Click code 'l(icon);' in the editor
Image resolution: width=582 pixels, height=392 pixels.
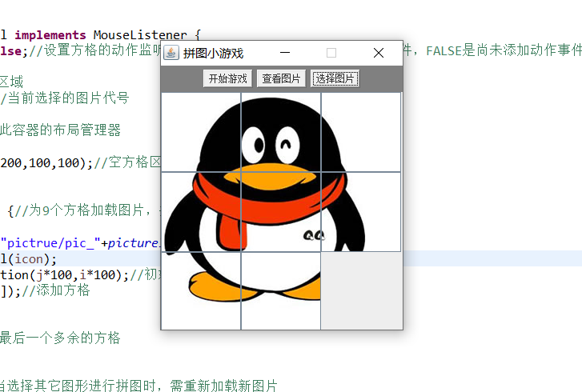coord(28,259)
